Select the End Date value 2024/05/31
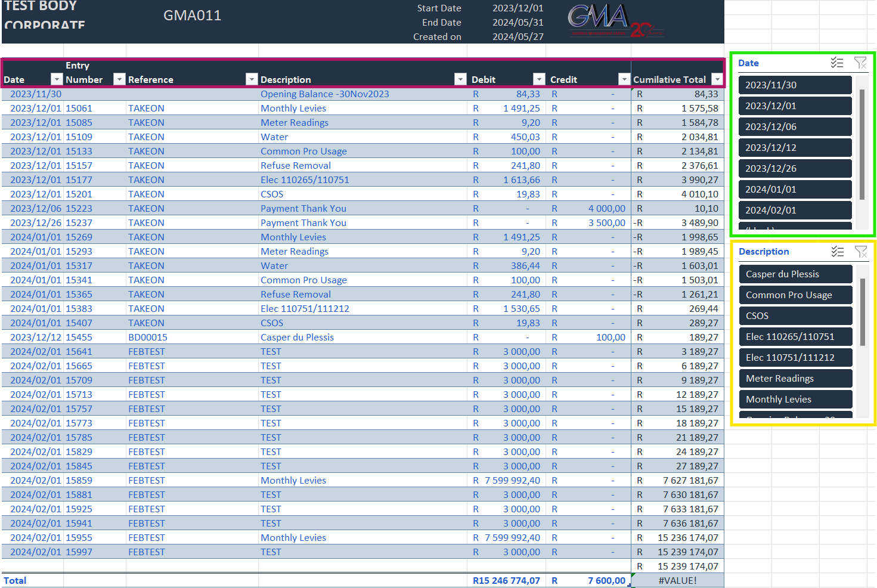877x588 pixels. coord(517,23)
